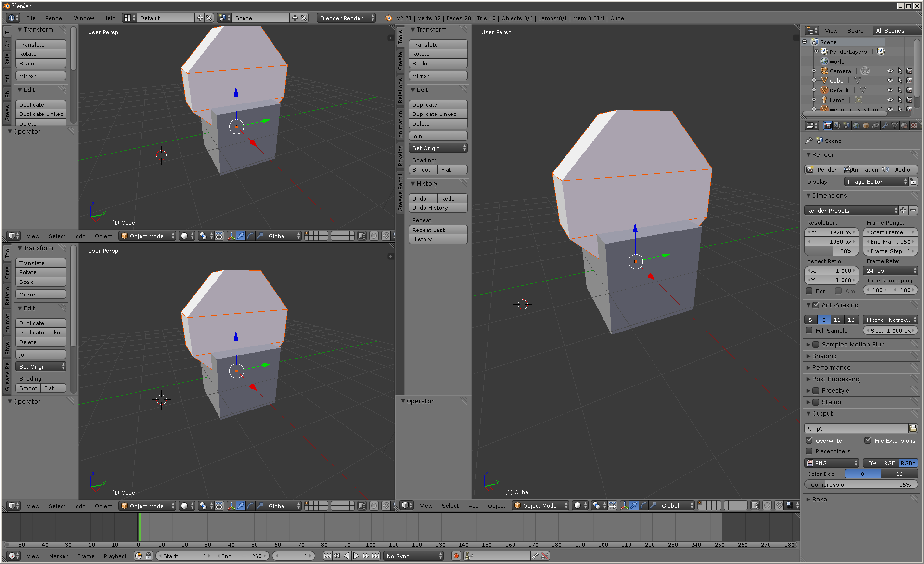The width and height of the screenshot is (924, 564).
Task: Open the Render menu in the top bar
Action: (x=54, y=18)
